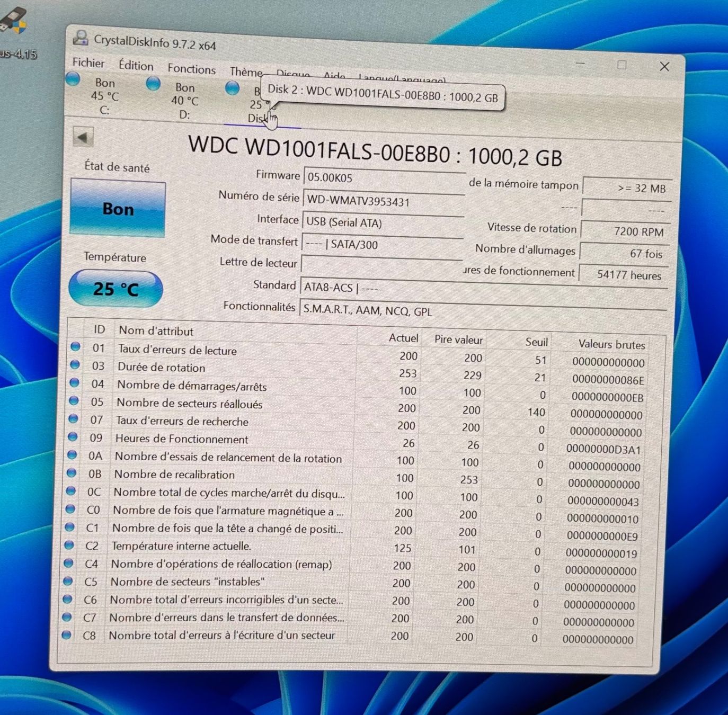The height and width of the screenshot is (715, 728).
Task: Click status dot for attribute C6
Action: coord(67,598)
